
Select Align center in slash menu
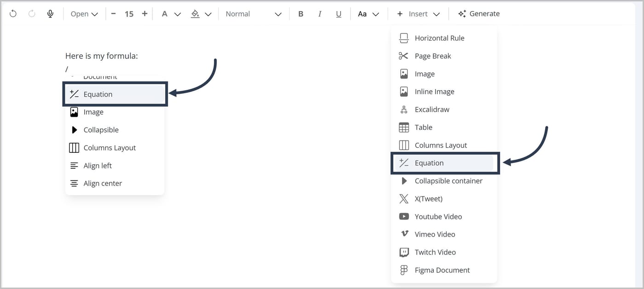pos(115,183)
